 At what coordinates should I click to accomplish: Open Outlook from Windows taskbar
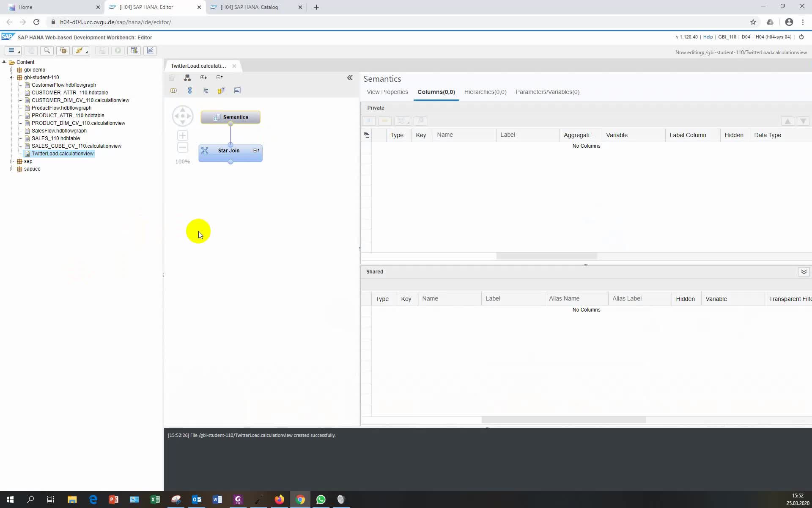coord(197,500)
